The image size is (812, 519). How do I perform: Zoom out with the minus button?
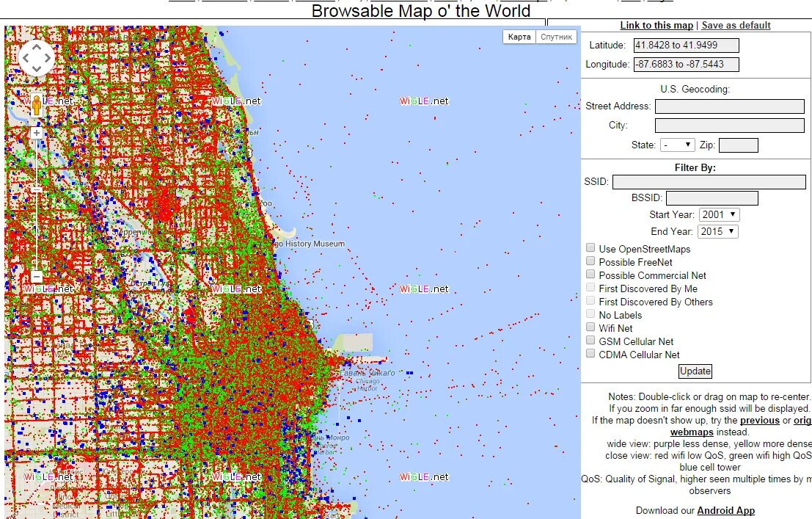tap(36, 276)
